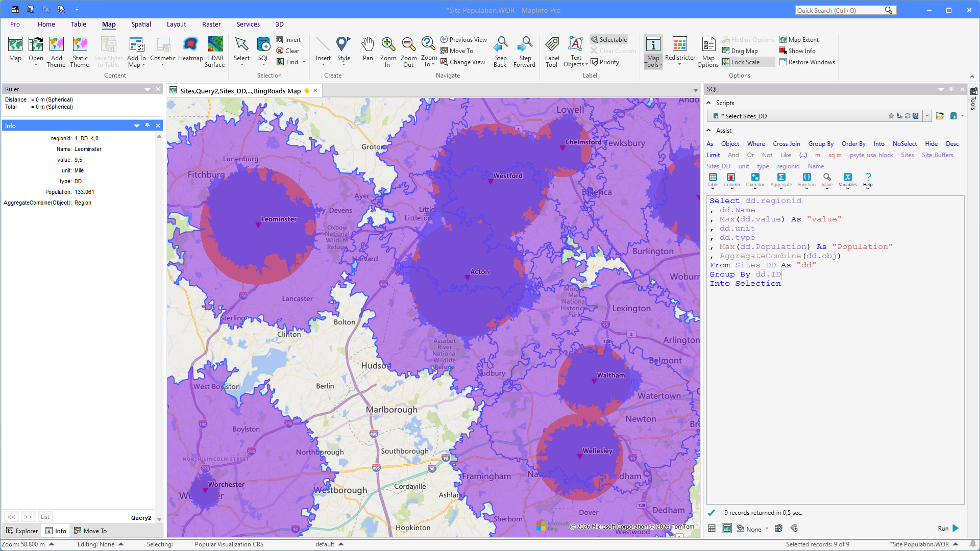Collapse the Assist section

coord(709,131)
